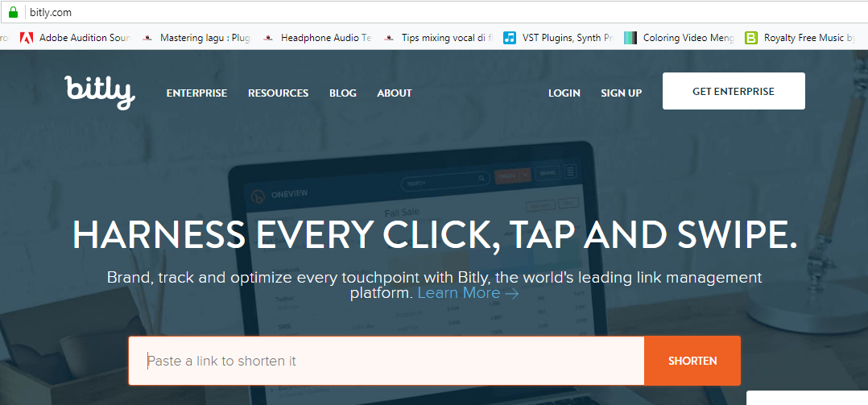Open Tips mixing vocal bookmark
The height and width of the screenshot is (405, 868).
(x=438, y=38)
